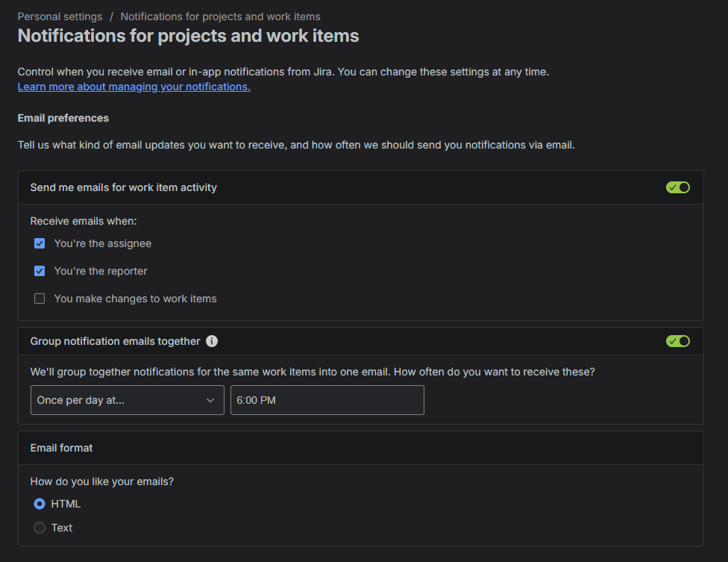The height and width of the screenshot is (562, 728).
Task: Click the 6:00 PM time field
Action: (x=327, y=400)
